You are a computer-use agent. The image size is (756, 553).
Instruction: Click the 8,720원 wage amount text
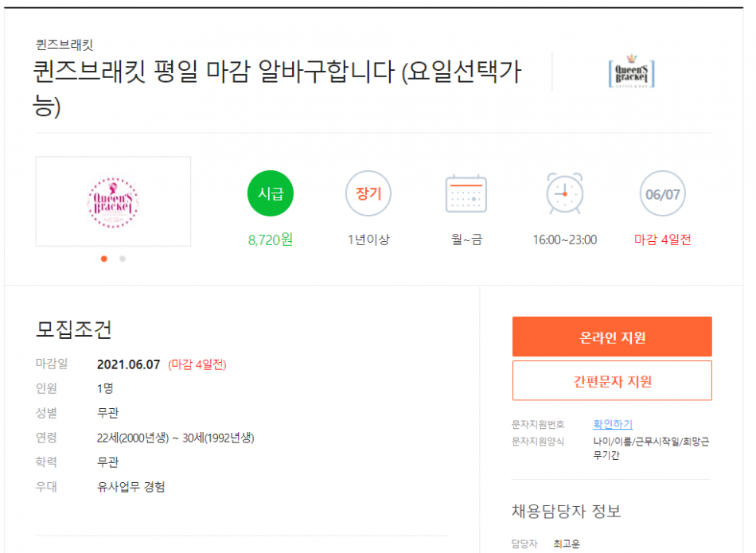point(270,240)
